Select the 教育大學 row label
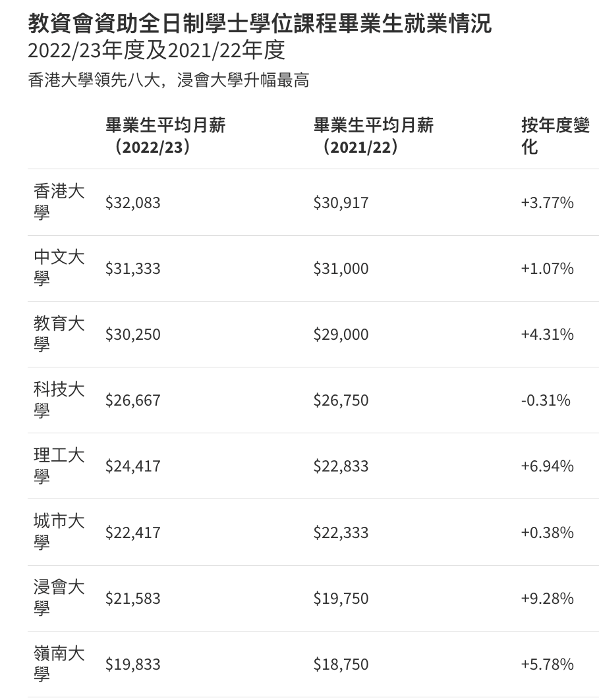Screen dimensions: 599x700 [59, 334]
